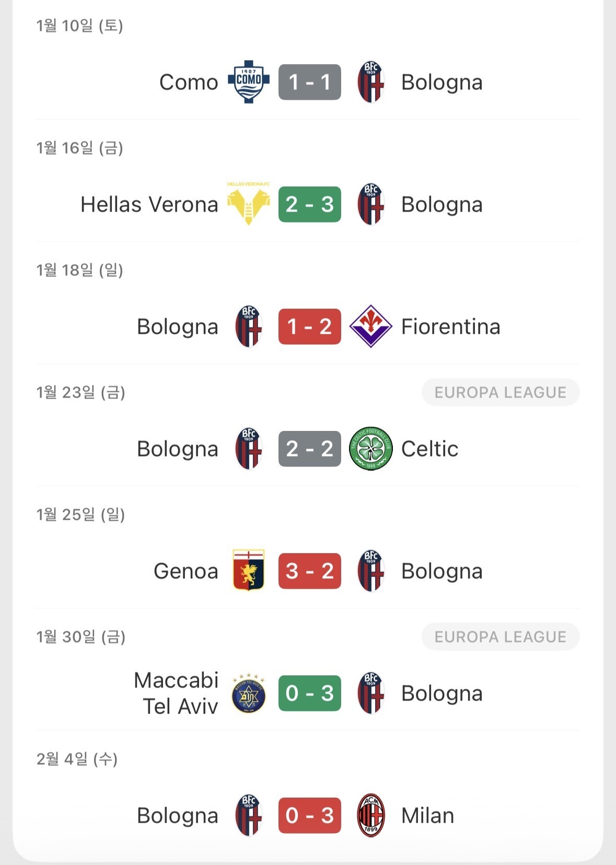Click the Hellas Verona club crest

pyautogui.click(x=249, y=205)
